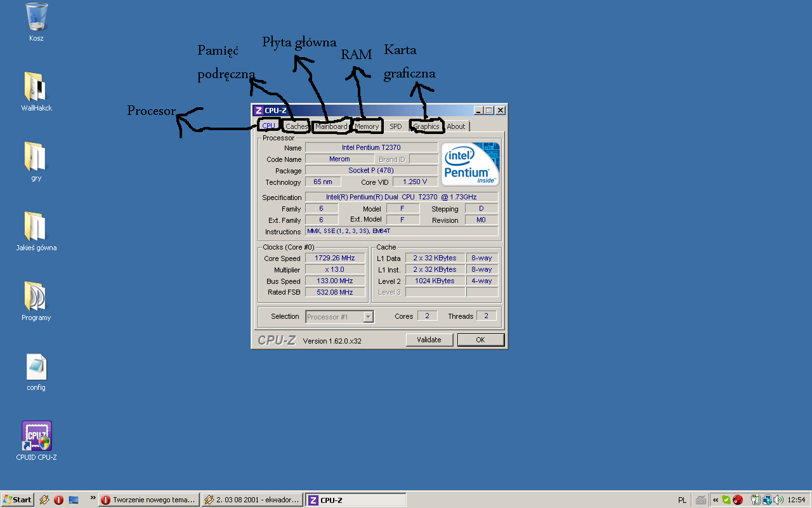
Task: Click CPU-Z taskbar button
Action: tap(355, 500)
